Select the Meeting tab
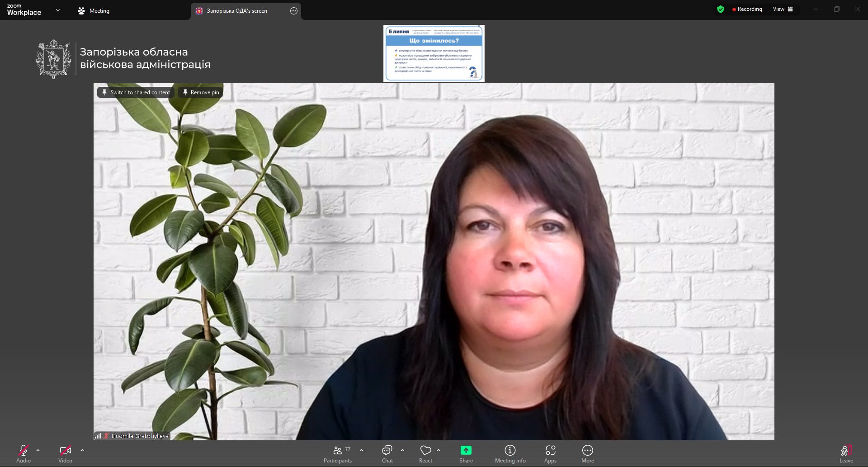 (94, 11)
